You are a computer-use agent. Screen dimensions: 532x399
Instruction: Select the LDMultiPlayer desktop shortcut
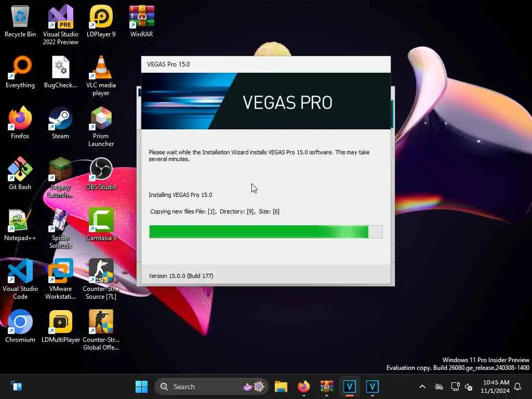[60, 327]
